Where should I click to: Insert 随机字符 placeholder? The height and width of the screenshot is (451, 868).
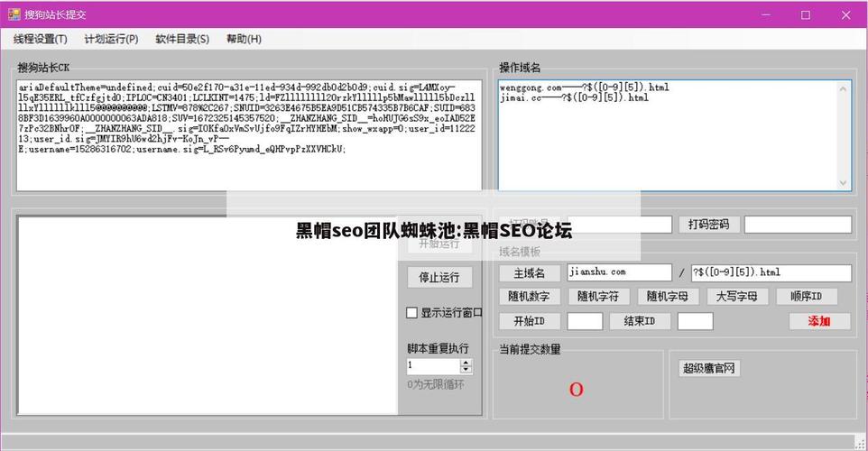pyautogui.click(x=598, y=297)
